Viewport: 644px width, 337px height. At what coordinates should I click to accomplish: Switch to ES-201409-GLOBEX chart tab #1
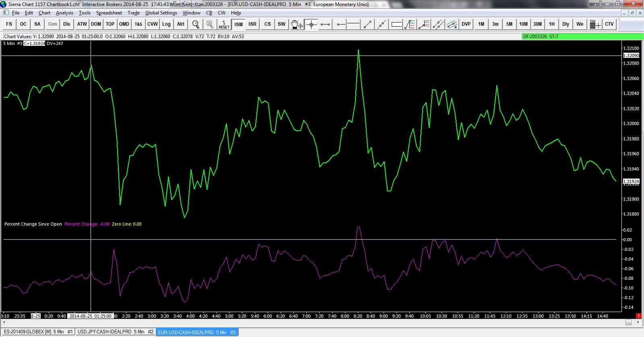point(38,332)
